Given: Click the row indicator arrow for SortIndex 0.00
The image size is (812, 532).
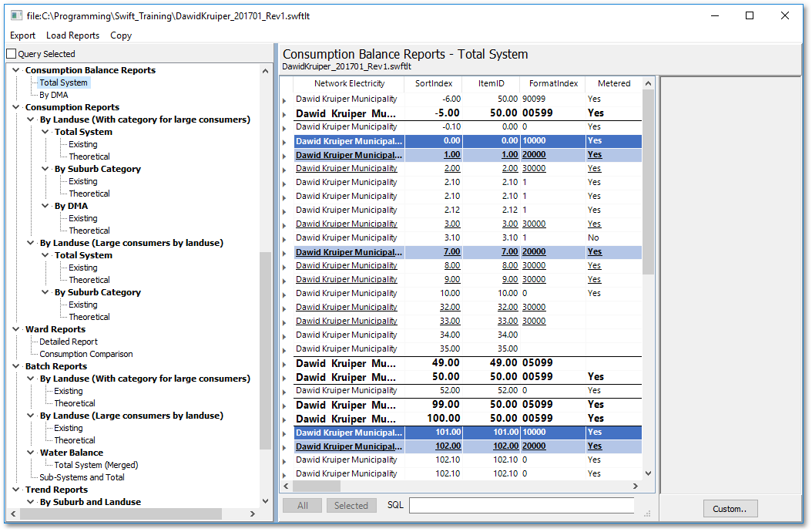Looking at the screenshot, I should click(x=285, y=142).
